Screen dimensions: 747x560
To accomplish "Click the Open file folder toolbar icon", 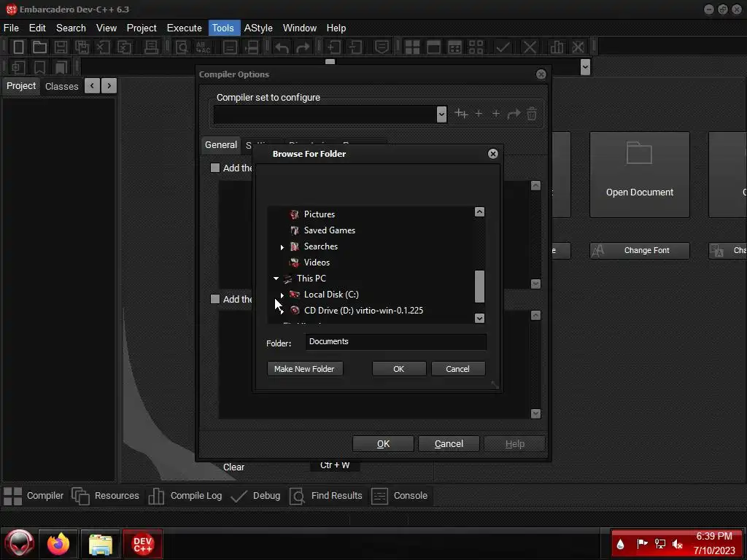I will [x=39, y=47].
